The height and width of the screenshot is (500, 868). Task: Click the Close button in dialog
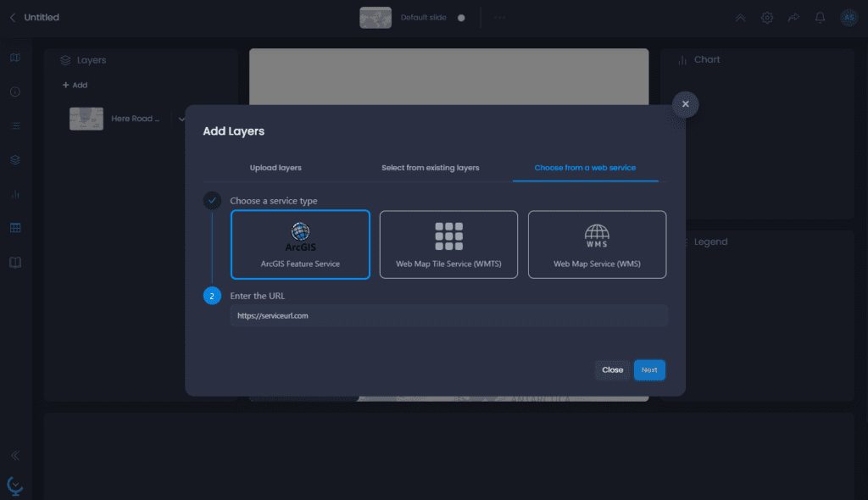pyautogui.click(x=612, y=369)
